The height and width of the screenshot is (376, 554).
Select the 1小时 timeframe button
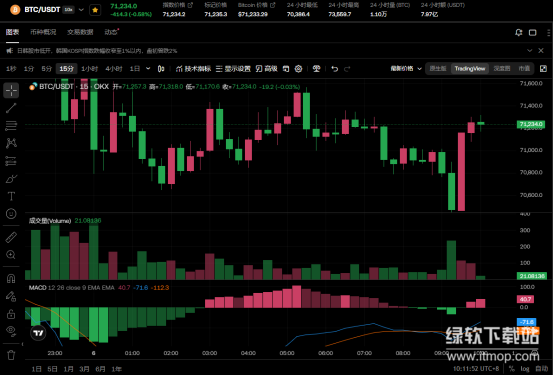(x=89, y=69)
